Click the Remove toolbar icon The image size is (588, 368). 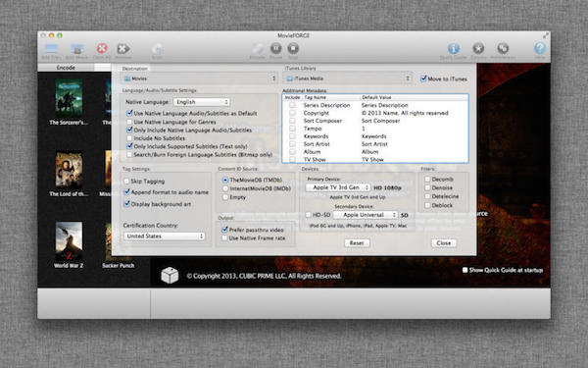point(123,48)
